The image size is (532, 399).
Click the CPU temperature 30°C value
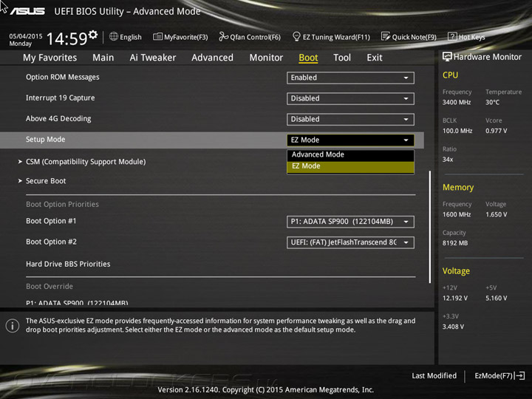pyautogui.click(x=492, y=102)
